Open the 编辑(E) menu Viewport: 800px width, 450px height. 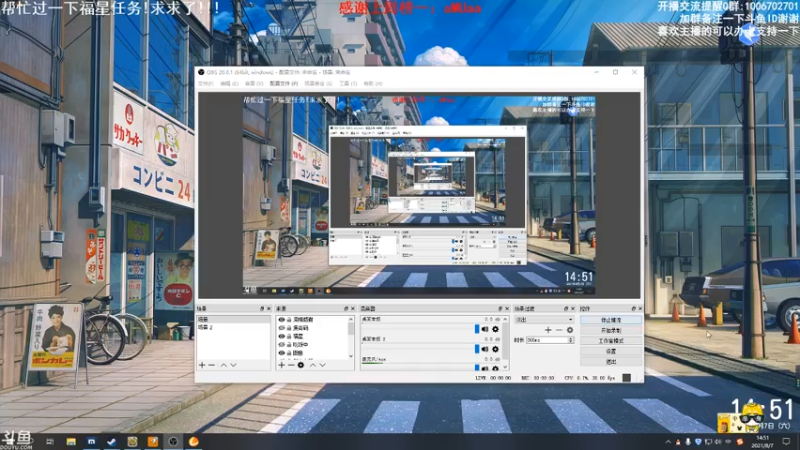tap(229, 83)
